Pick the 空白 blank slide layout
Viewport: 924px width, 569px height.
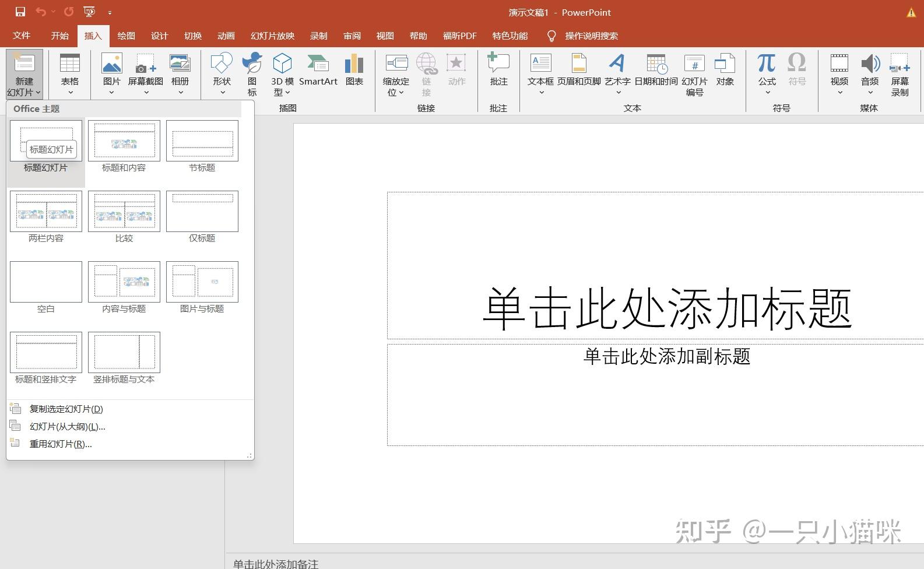point(45,282)
